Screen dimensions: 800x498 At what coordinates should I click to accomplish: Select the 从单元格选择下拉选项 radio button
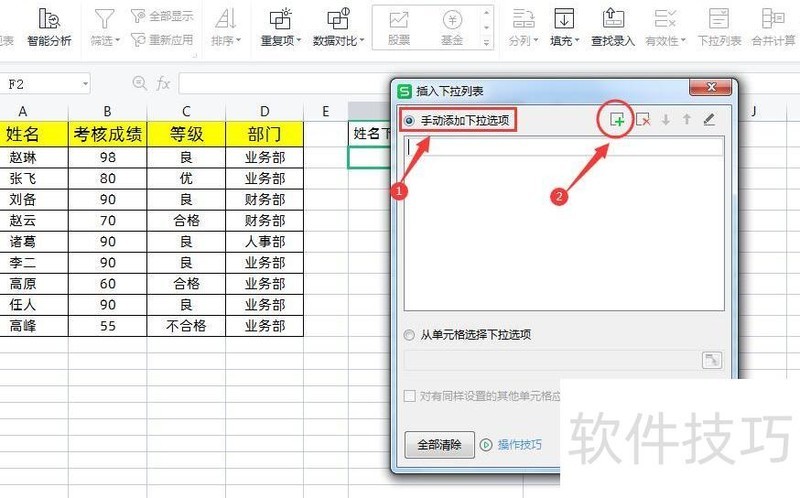point(409,335)
